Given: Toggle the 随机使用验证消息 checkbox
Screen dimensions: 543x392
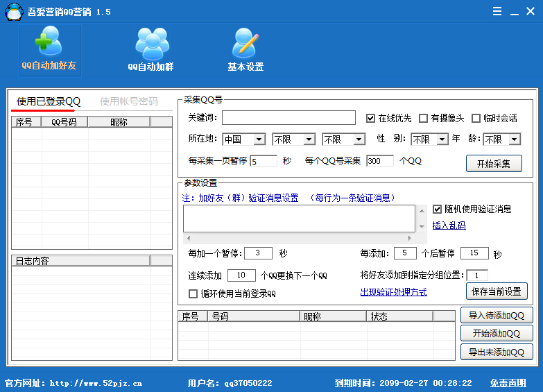Looking at the screenshot, I should [437, 209].
